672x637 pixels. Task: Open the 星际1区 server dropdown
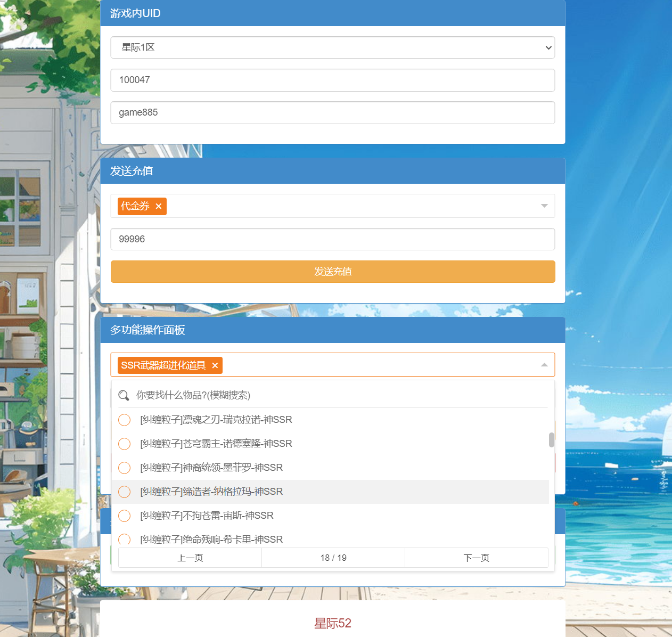(x=332, y=47)
